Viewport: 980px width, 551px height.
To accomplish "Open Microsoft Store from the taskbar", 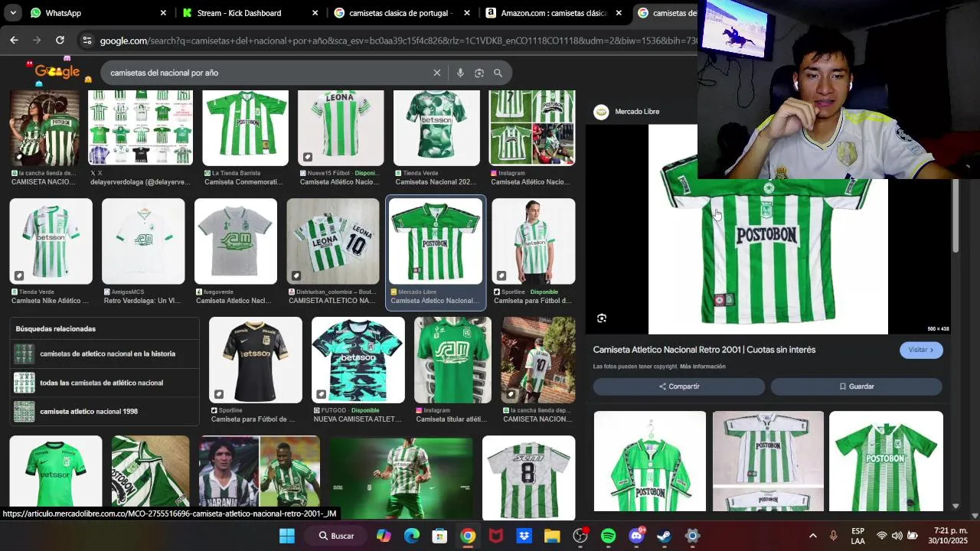I will 439,536.
